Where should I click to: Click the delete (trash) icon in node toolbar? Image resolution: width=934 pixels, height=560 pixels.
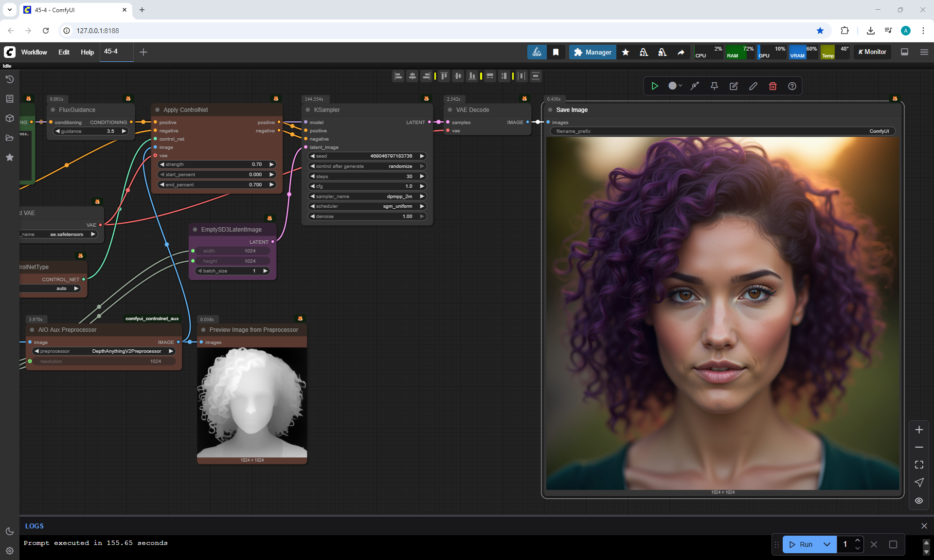coord(772,86)
